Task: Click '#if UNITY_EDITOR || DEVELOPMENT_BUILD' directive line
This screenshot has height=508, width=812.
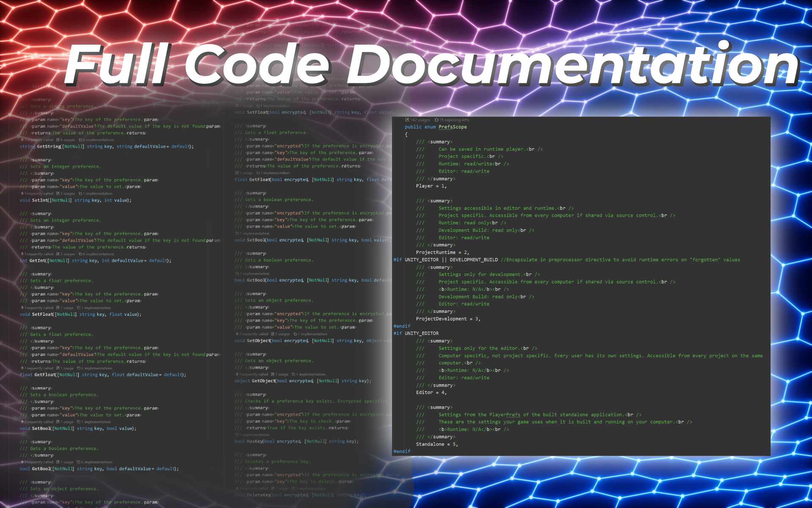Action: tap(445, 260)
